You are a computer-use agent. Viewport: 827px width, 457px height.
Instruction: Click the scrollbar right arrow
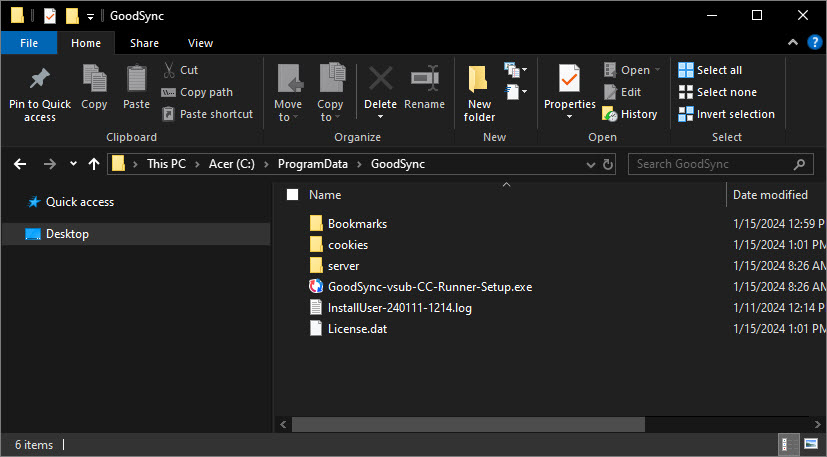coord(817,424)
